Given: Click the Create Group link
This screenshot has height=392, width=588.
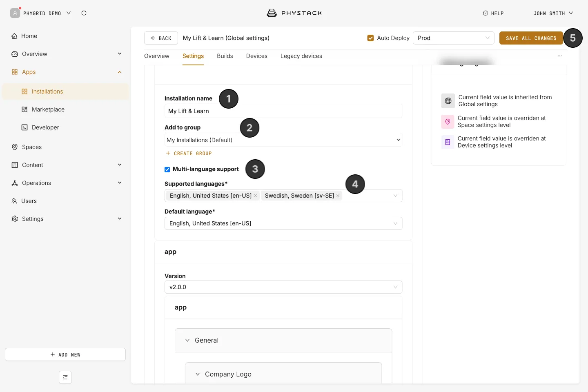Looking at the screenshot, I should pos(189,154).
